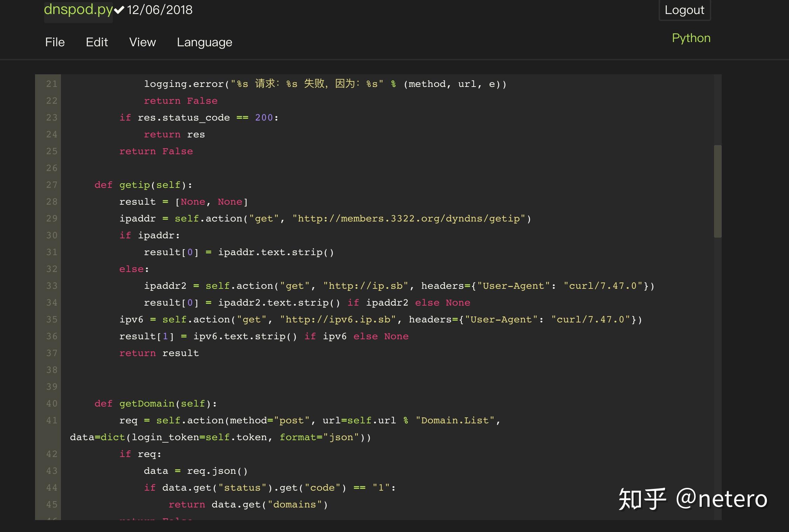Viewport: 789px width, 532px height.
Task: Click 'result[0] = ipaddr.text.strip()' line
Action: tap(239, 252)
